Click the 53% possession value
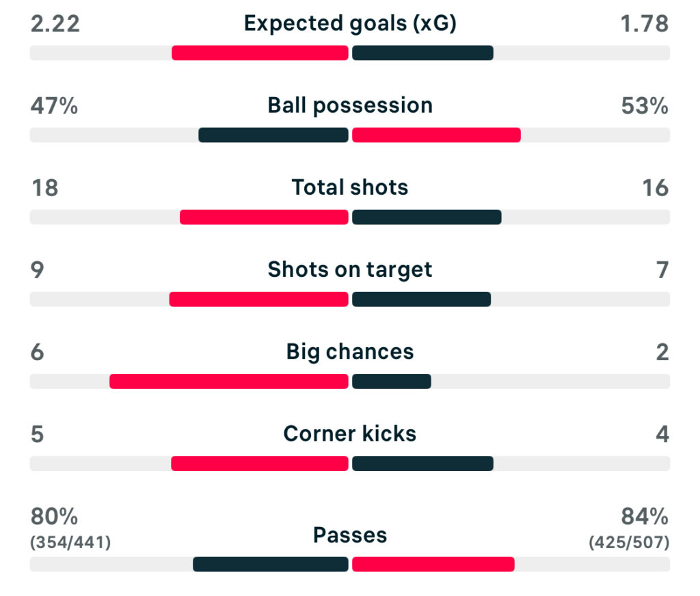700x596 pixels. tap(645, 106)
